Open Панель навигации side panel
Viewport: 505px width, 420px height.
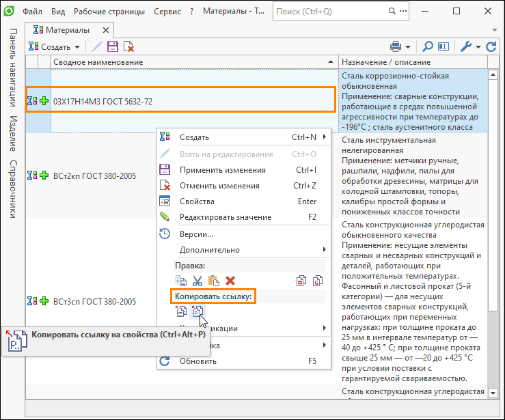coord(13,68)
